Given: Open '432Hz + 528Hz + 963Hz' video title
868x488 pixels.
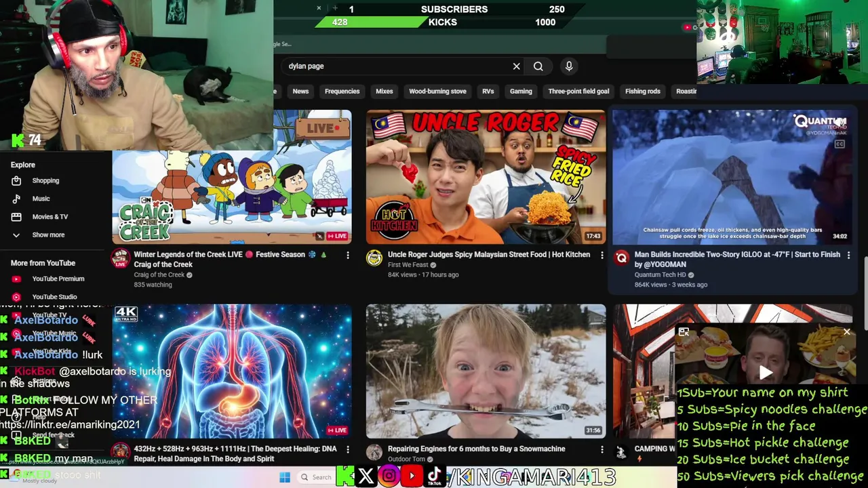Looking at the screenshot, I should 235,453.
